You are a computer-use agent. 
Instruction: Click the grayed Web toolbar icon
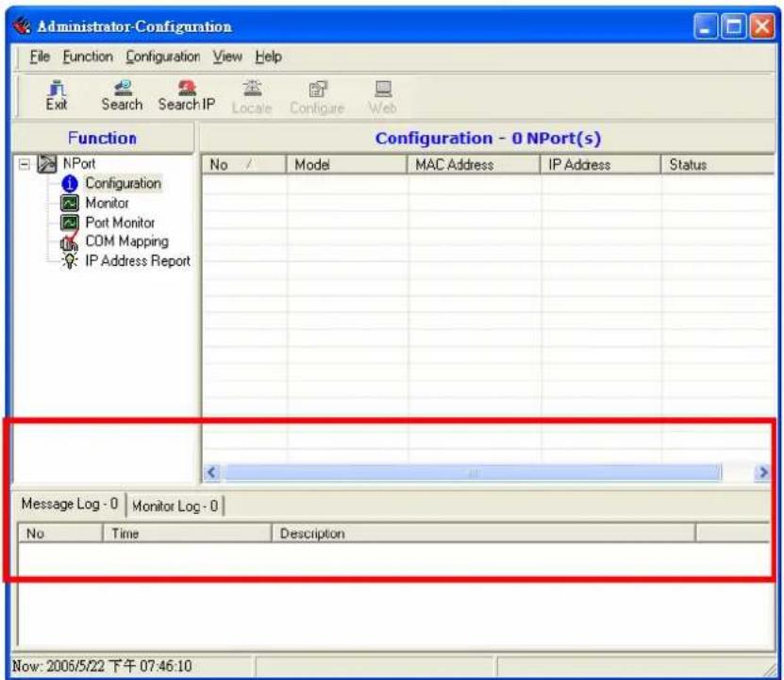pos(383,97)
